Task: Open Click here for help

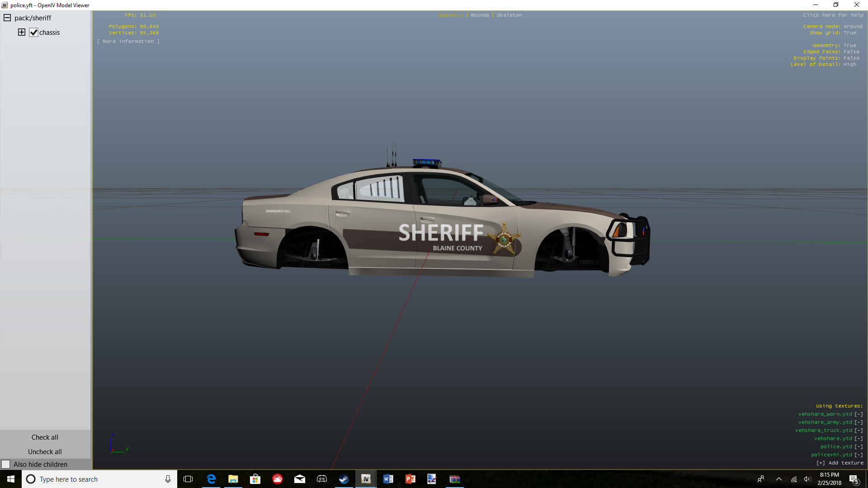Action: click(x=833, y=15)
